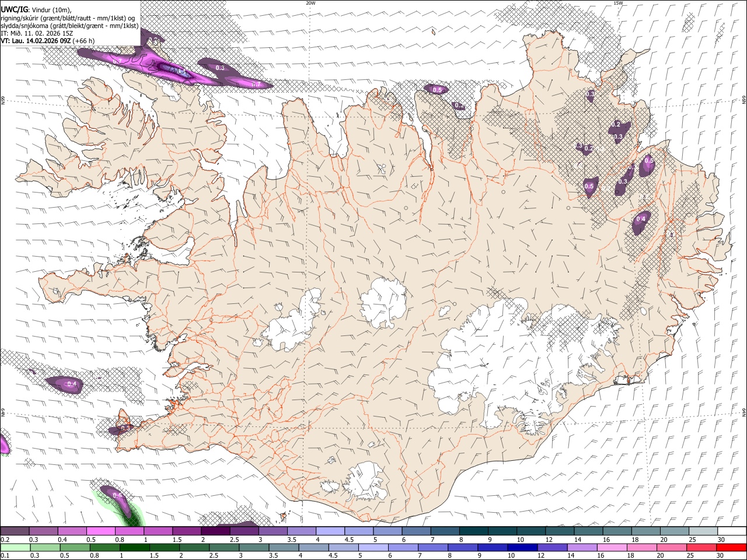Click the 0.2 value in the northeast snow area
Screen dimensions: 747x560
616,125
